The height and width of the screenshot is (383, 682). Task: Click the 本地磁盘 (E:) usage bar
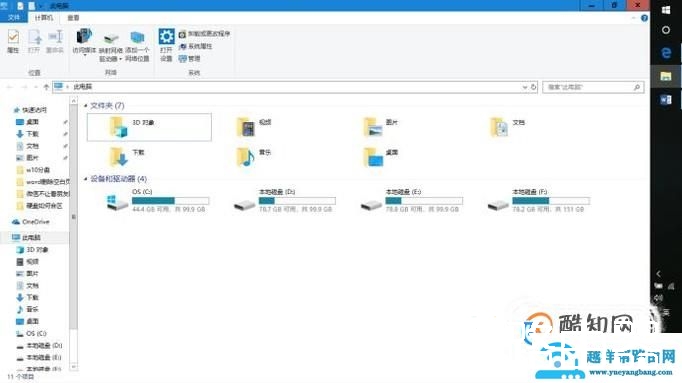424,200
